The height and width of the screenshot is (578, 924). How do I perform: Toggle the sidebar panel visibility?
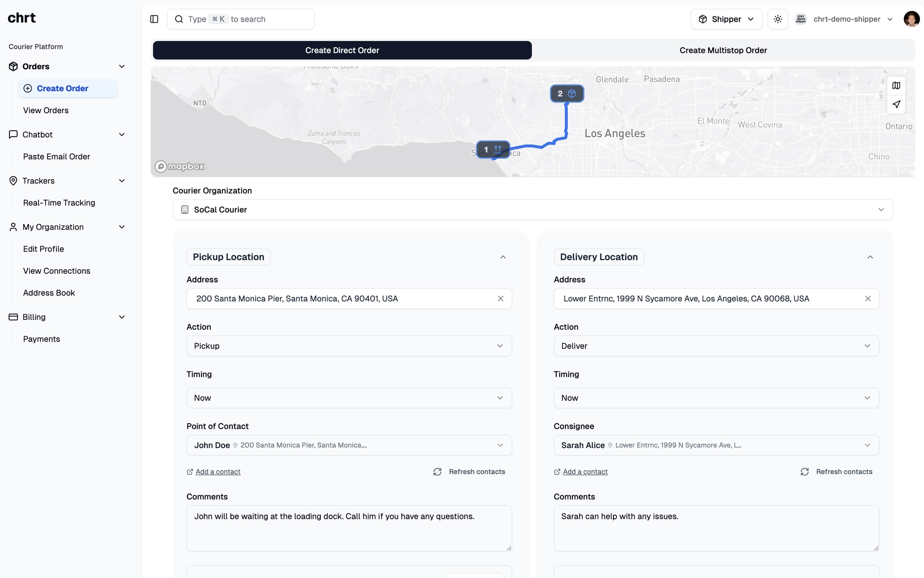tap(154, 19)
